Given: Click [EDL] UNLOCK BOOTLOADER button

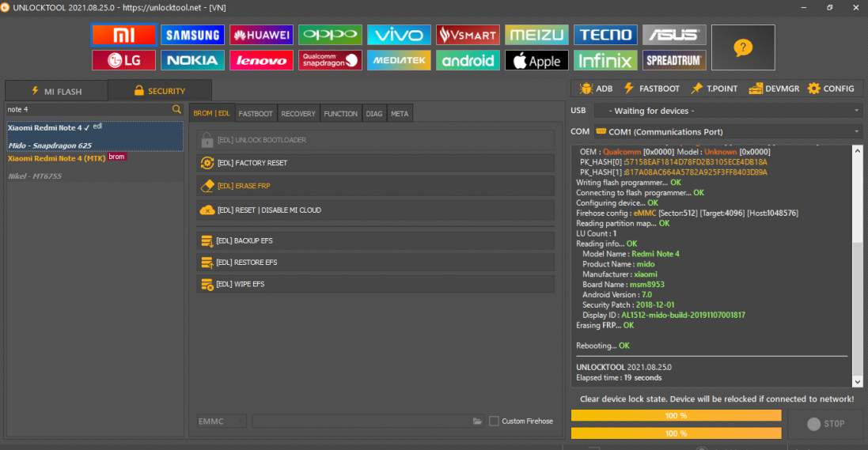Looking at the screenshot, I should tap(375, 140).
